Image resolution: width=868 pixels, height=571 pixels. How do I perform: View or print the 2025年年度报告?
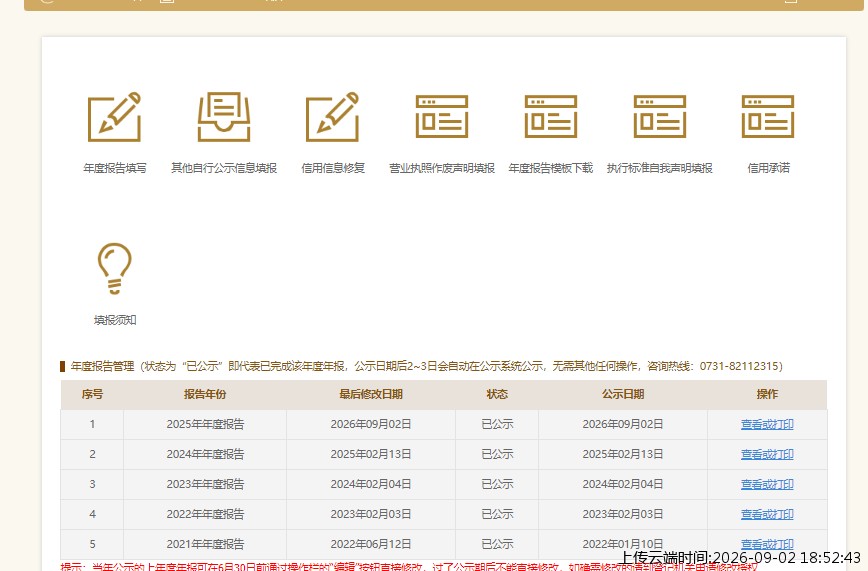click(x=767, y=424)
